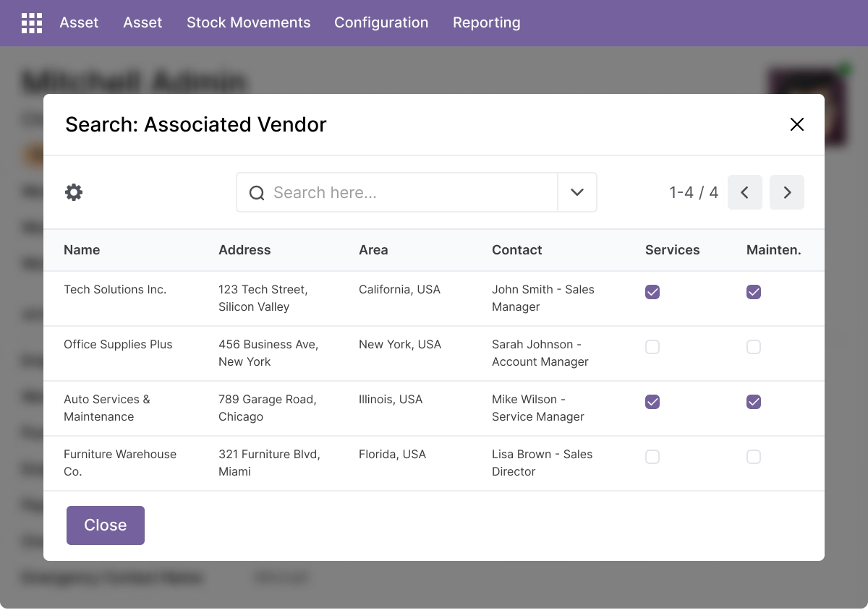Select vendor Furniture Warehouse Co.

120,463
